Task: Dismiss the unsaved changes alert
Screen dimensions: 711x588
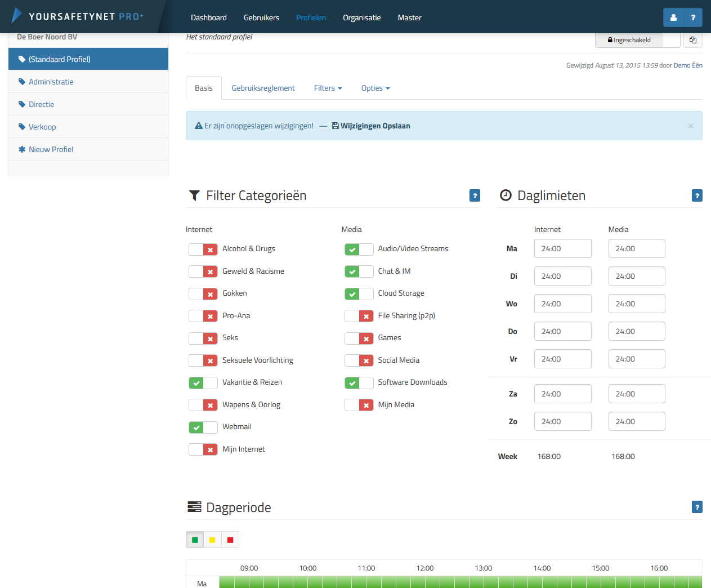Action: click(691, 126)
